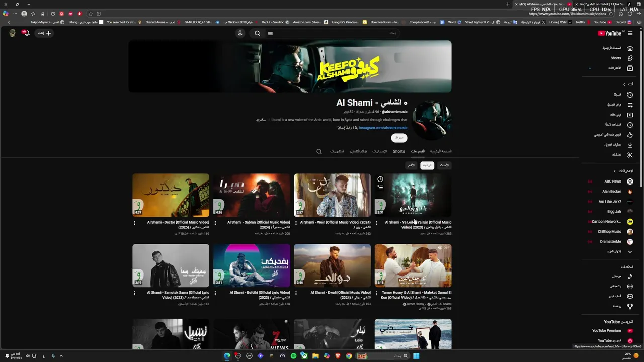Select the Latest sort chip
644x362 pixels.
point(444,165)
